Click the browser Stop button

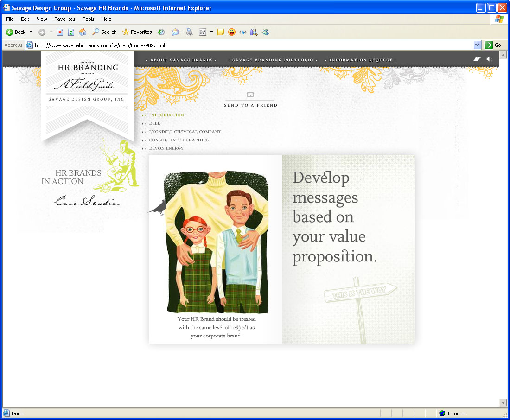tap(60, 32)
